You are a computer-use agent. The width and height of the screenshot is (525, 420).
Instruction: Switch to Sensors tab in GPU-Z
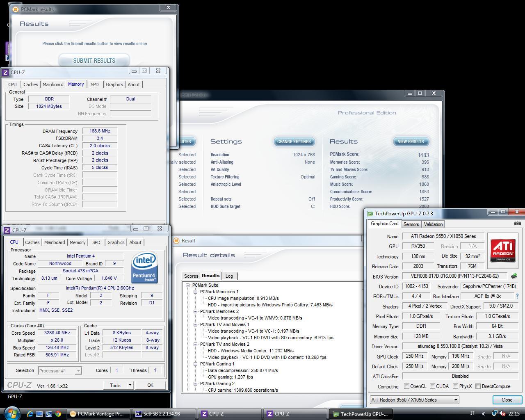click(411, 224)
